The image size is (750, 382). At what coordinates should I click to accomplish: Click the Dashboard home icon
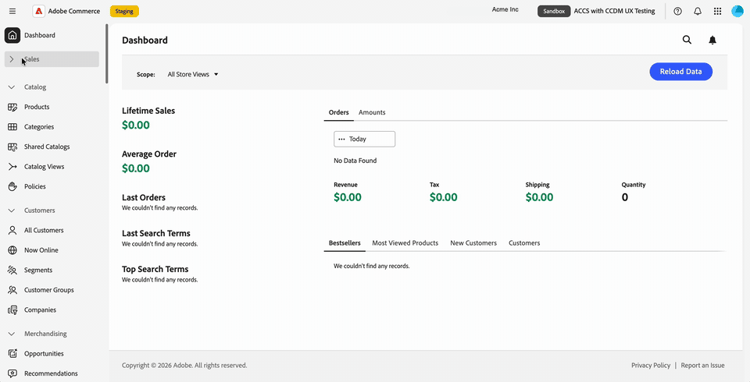tap(12, 35)
